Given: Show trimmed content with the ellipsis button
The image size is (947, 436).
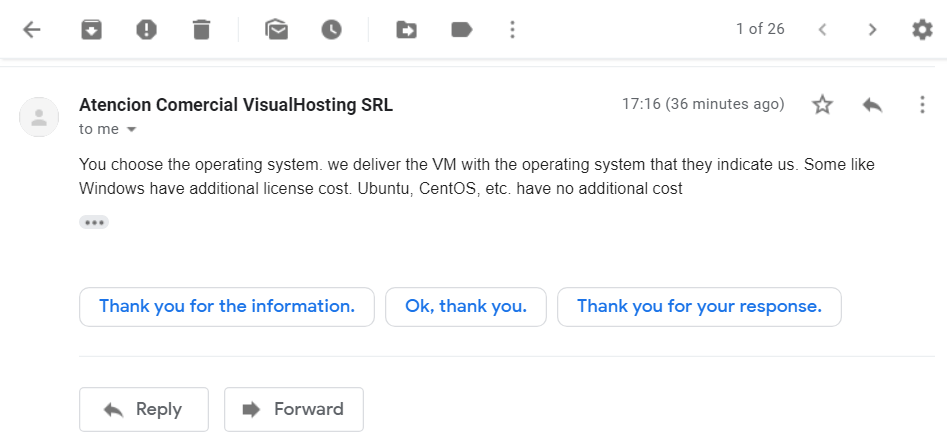Looking at the screenshot, I should coord(94,222).
